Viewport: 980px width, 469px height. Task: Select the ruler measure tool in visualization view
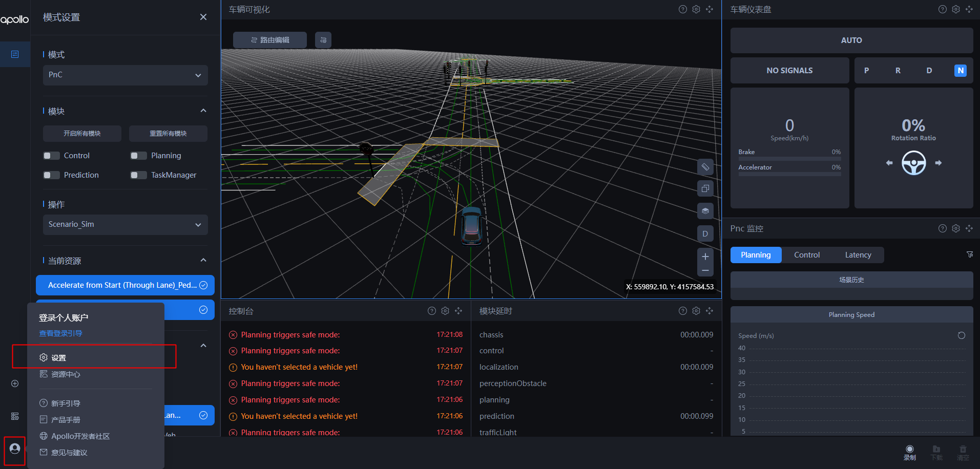coord(705,166)
